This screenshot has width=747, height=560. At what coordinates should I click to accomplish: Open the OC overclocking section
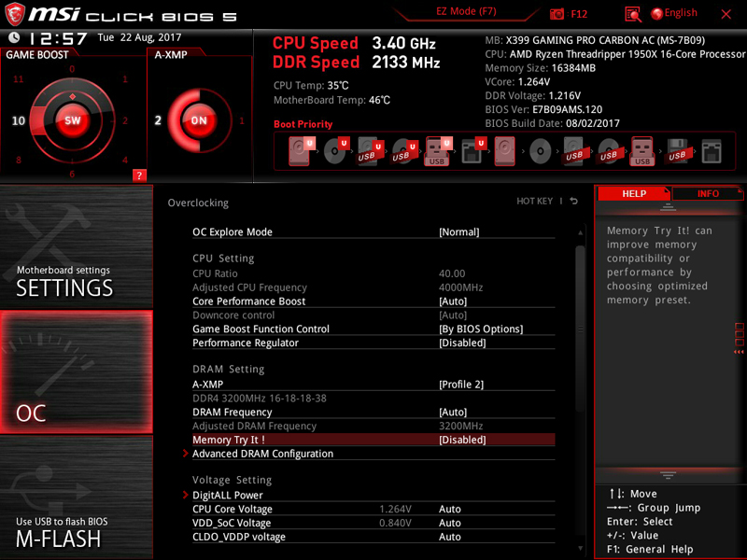point(77,371)
